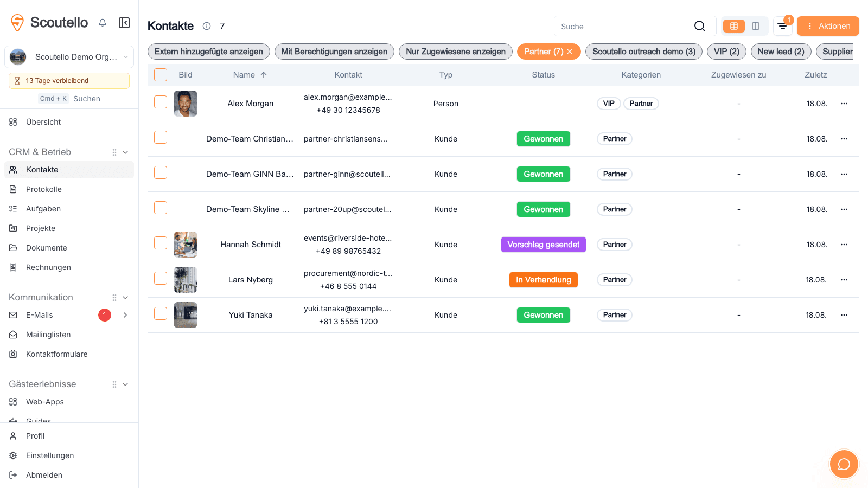Toggle select-all checkbox in header

point(161,75)
